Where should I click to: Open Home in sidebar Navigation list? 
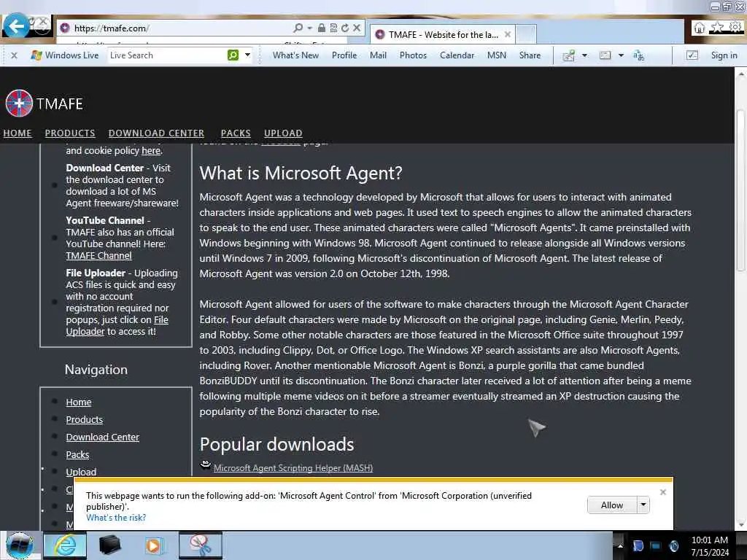pyautogui.click(x=79, y=402)
